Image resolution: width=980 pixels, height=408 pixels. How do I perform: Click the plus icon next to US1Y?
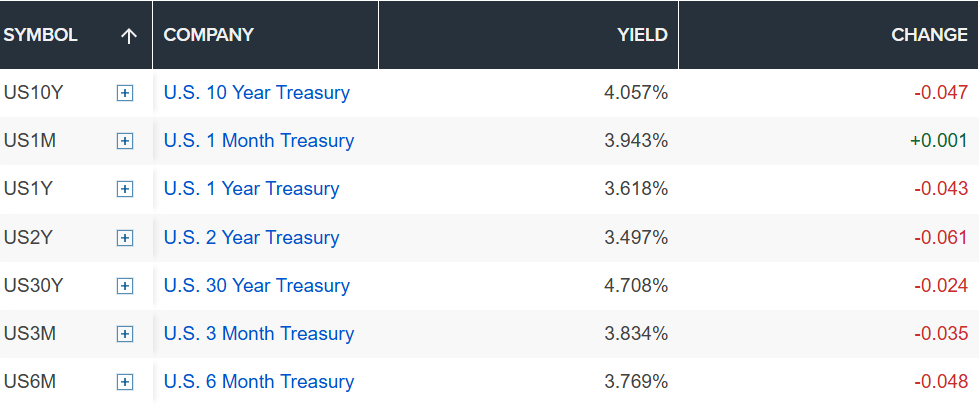[125, 189]
